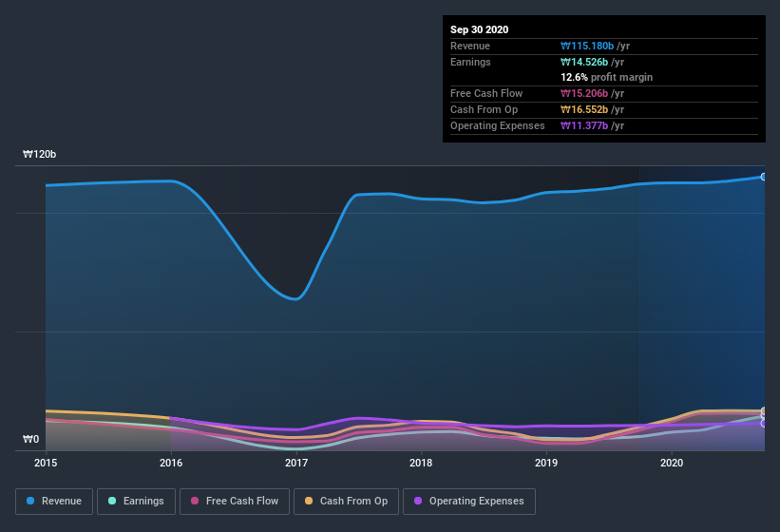Click the ₩11.377b operating expenses value
Screen dimensions: 780x532
point(584,125)
